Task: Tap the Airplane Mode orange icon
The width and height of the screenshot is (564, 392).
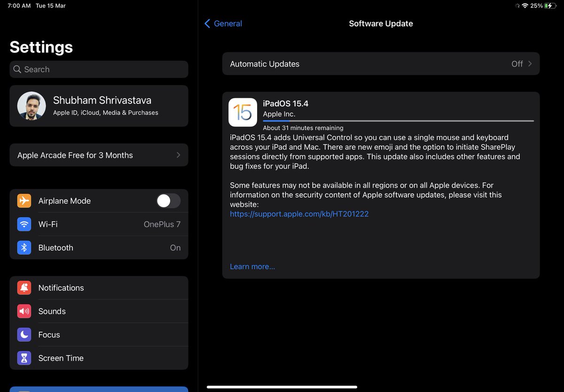Action: tap(24, 201)
